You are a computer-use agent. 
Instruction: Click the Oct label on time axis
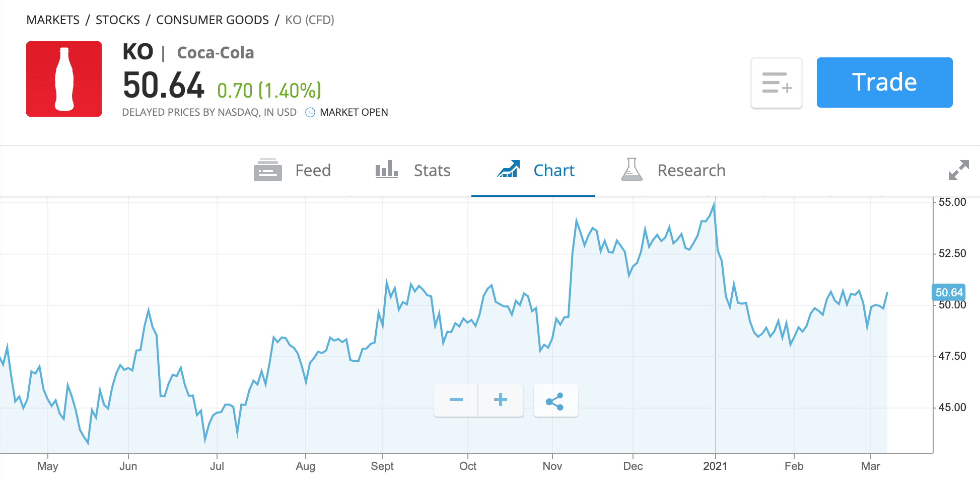[468, 466]
